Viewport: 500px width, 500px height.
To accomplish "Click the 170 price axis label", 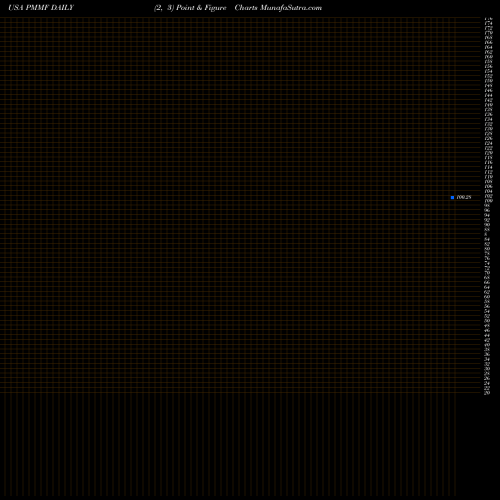I will [x=488, y=33].
